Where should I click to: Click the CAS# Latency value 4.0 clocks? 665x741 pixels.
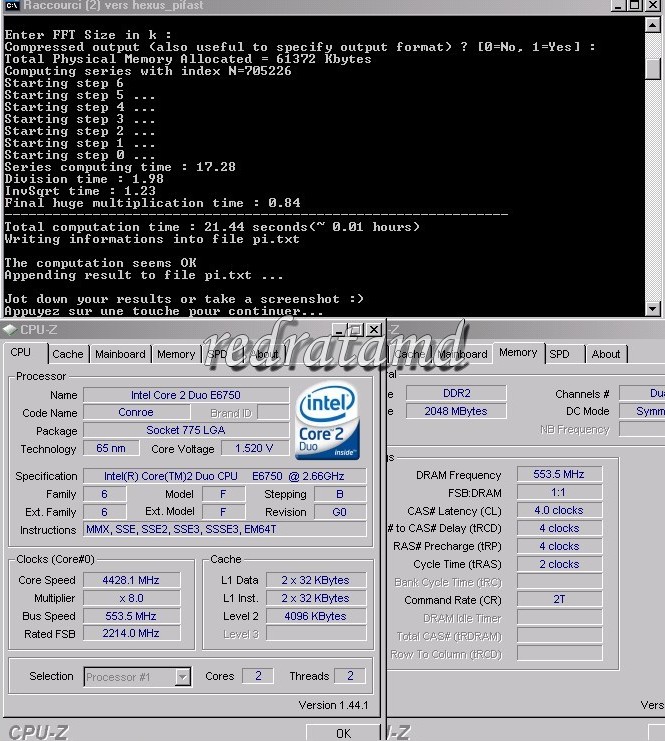tap(560, 510)
